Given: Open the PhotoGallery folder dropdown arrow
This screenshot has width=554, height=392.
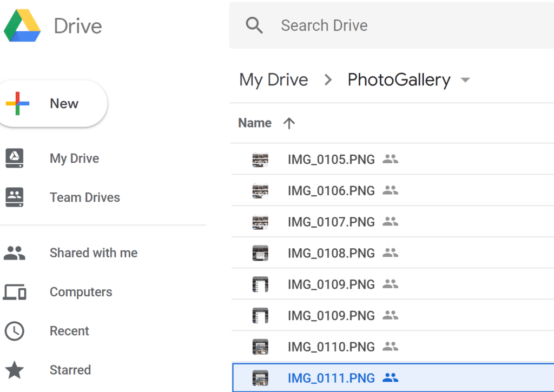Looking at the screenshot, I should click(x=466, y=80).
